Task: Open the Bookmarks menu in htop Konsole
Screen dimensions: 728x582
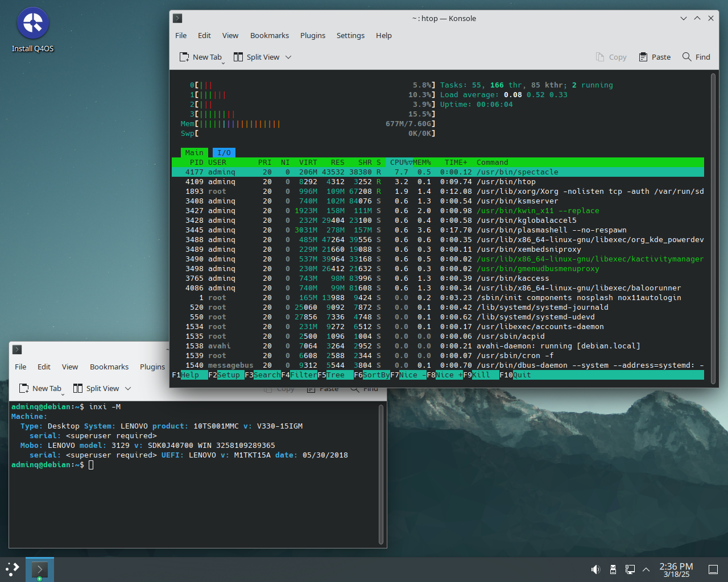Action: (x=270, y=35)
